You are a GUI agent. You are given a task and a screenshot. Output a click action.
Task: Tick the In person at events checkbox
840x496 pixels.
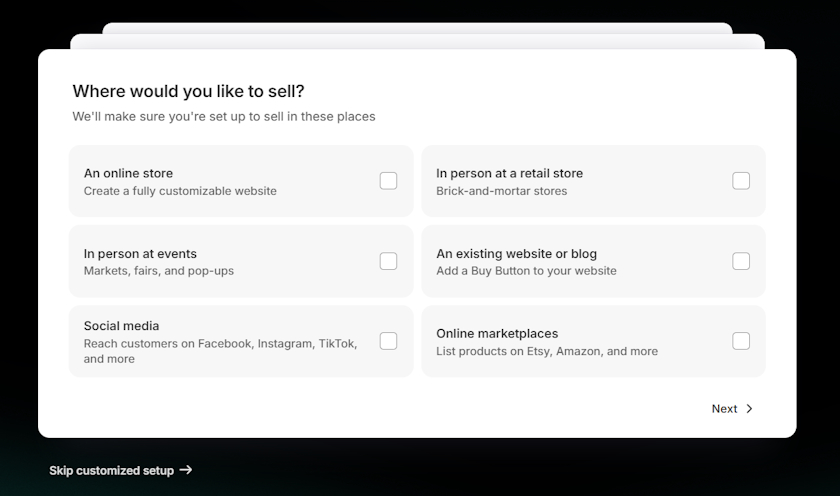tap(388, 261)
